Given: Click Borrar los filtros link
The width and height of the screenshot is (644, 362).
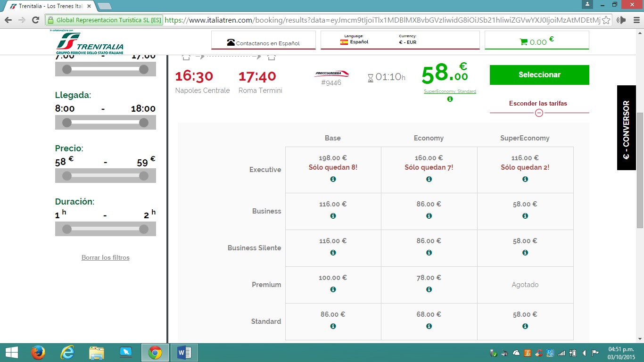Looking at the screenshot, I should 105,257.
